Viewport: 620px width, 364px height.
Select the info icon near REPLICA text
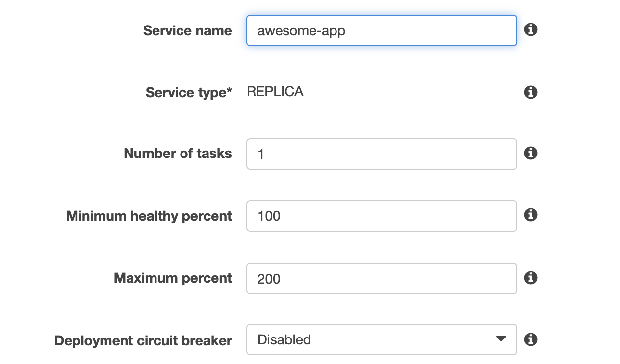[x=530, y=92]
